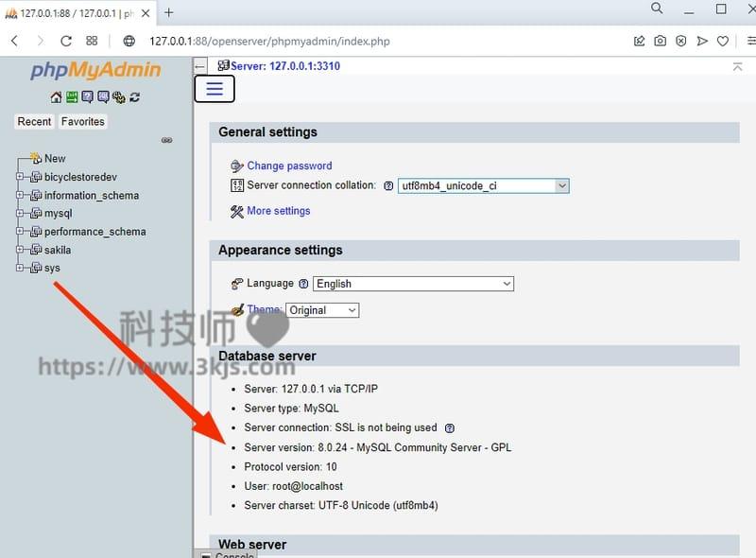The height and width of the screenshot is (558, 756).
Task: Click the browser snapshot camera icon
Action: point(660,41)
